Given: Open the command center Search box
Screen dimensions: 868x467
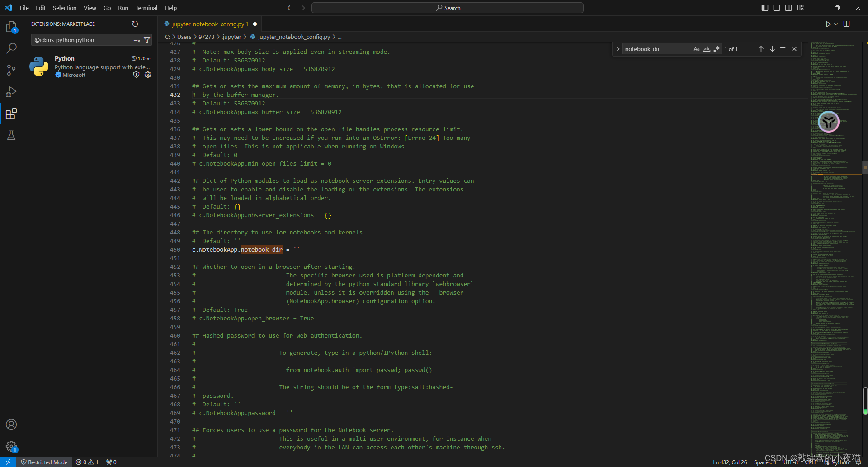Looking at the screenshot, I should click(x=448, y=8).
